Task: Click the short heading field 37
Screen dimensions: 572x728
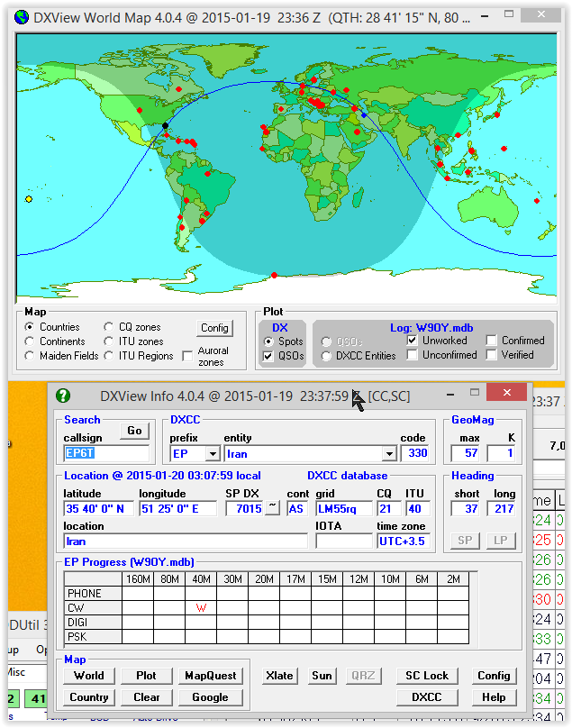Action: 465,508
